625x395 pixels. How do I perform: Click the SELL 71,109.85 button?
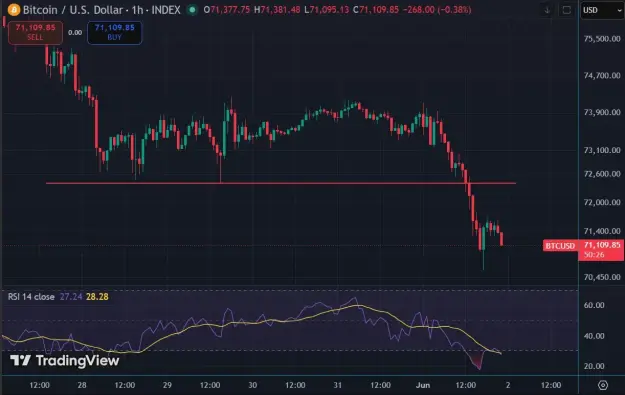[x=35, y=32]
